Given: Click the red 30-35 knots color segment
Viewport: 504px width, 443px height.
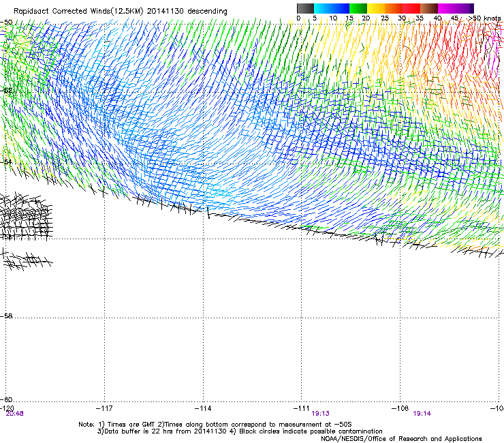Looking at the screenshot, I should tap(411, 8).
